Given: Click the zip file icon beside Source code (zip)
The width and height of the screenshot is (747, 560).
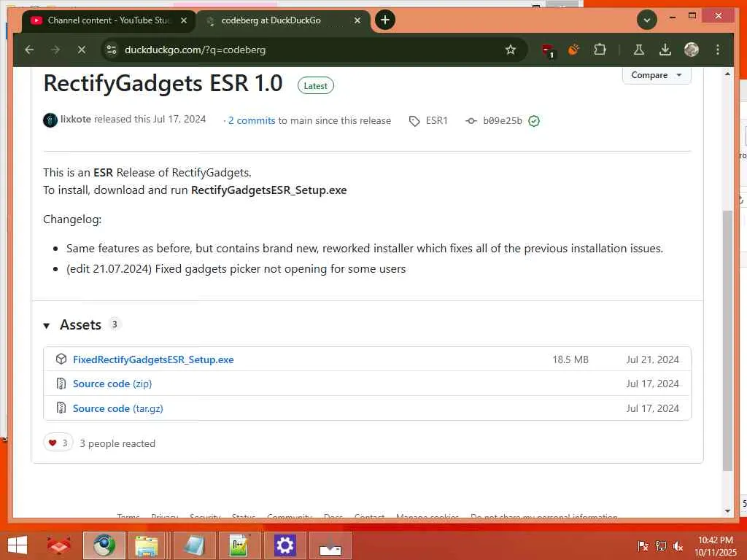Looking at the screenshot, I should [x=61, y=384].
